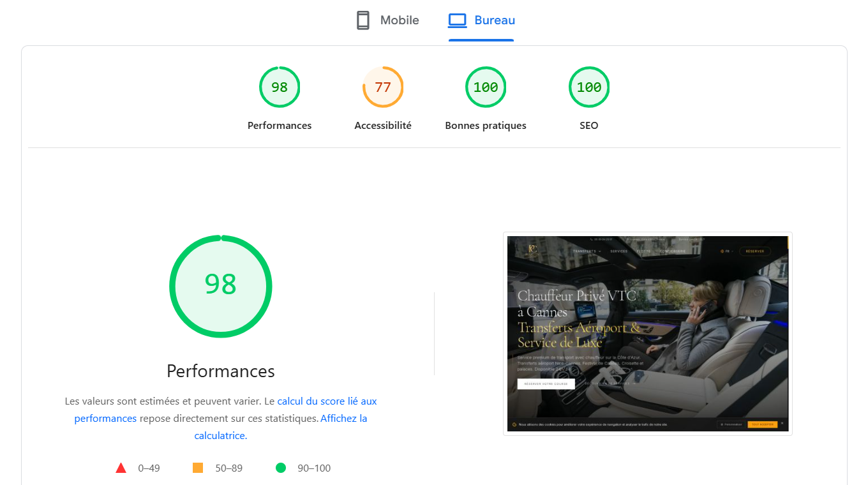The height and width of the screenshot is (485, 868).
Task: Click the SEO score gauge showing 100
Action: [588, 87]
